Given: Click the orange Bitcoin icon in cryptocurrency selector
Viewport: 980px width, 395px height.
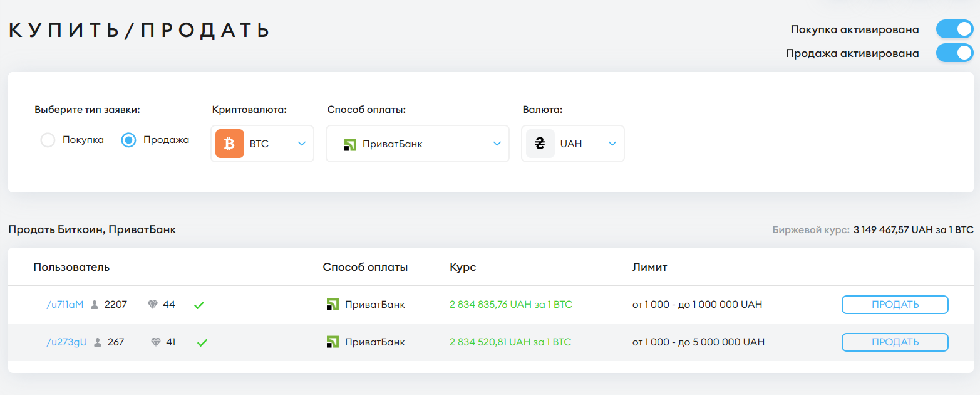Looking at the screenshot, I should [229, 144].
